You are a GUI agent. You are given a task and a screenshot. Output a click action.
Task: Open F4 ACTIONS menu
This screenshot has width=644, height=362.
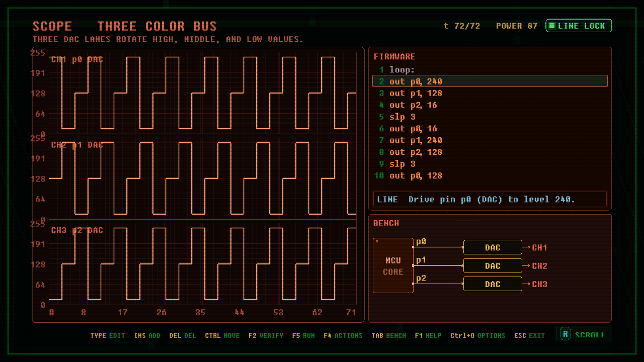(x=343, y=335)
